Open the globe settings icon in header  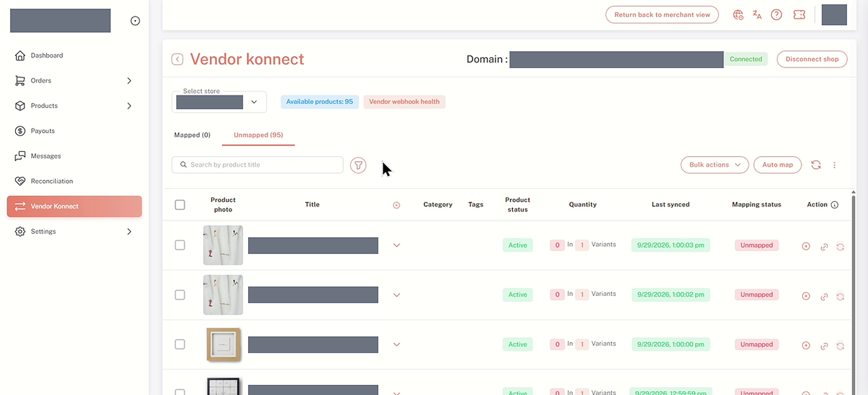coord(738,15)
